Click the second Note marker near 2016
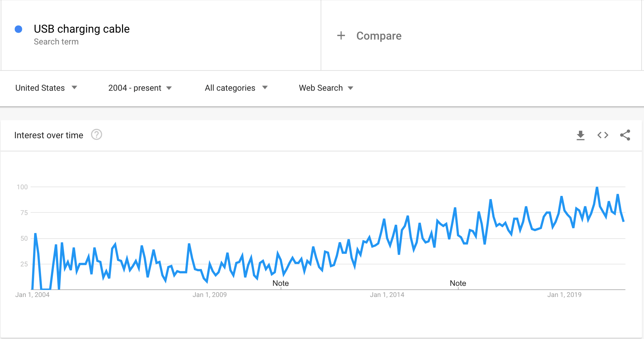644x339 pixels. [x=458, y=283]
